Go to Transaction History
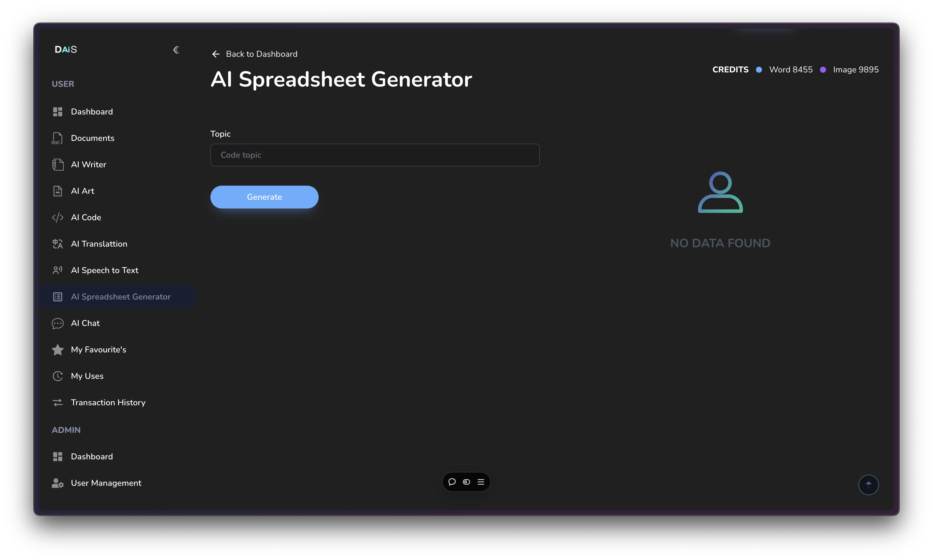933x560 pixels. click(108, 402)
